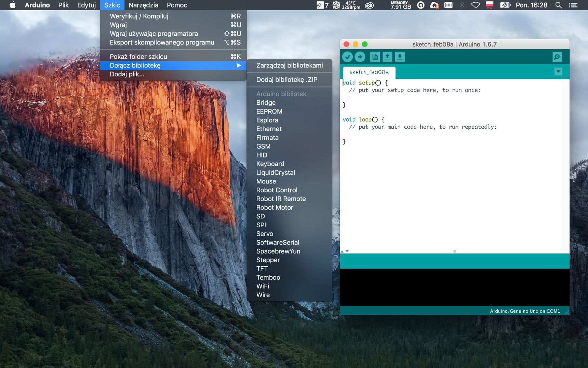Click the Polish flag input source icon
The image size is (588, 368).
click(490, 5)
